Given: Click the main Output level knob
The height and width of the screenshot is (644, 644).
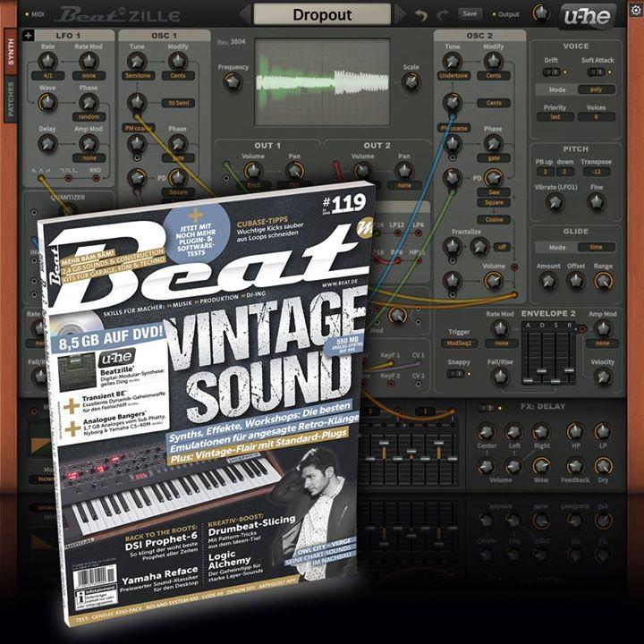Looking at the screenshot, I should click(541, 13).
